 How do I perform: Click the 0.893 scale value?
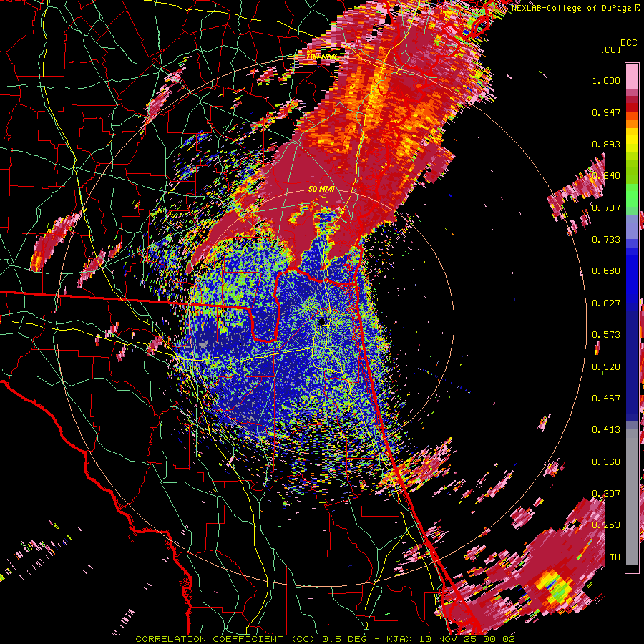pos(606,144)
